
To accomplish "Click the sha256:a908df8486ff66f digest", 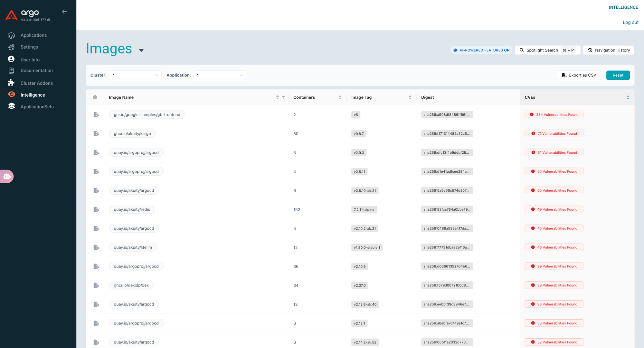I will [x=447, y=115].
